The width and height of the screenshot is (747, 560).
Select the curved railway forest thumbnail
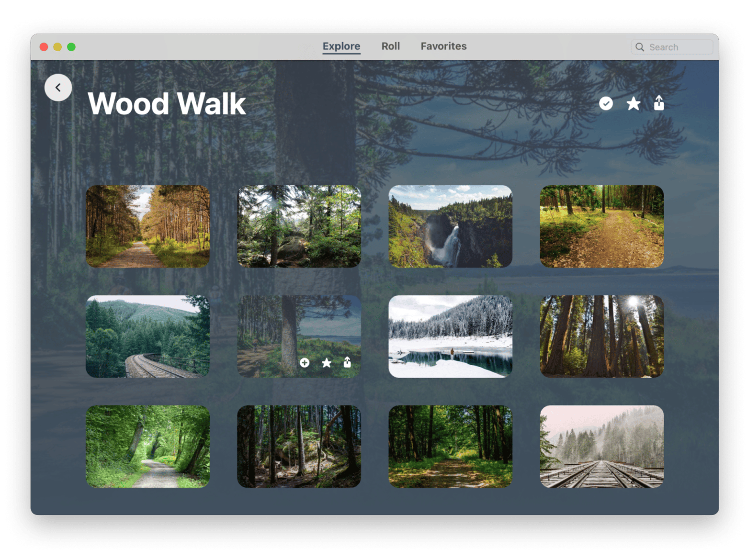[147, 336]
